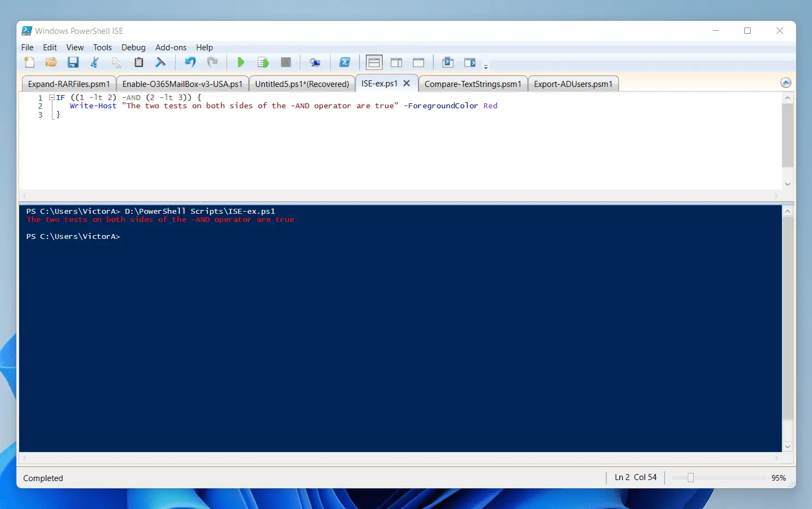Minimize the PowerShell ISE window
Image resolution: width=812 pixels, height=509 pixels.
[715, 31]
